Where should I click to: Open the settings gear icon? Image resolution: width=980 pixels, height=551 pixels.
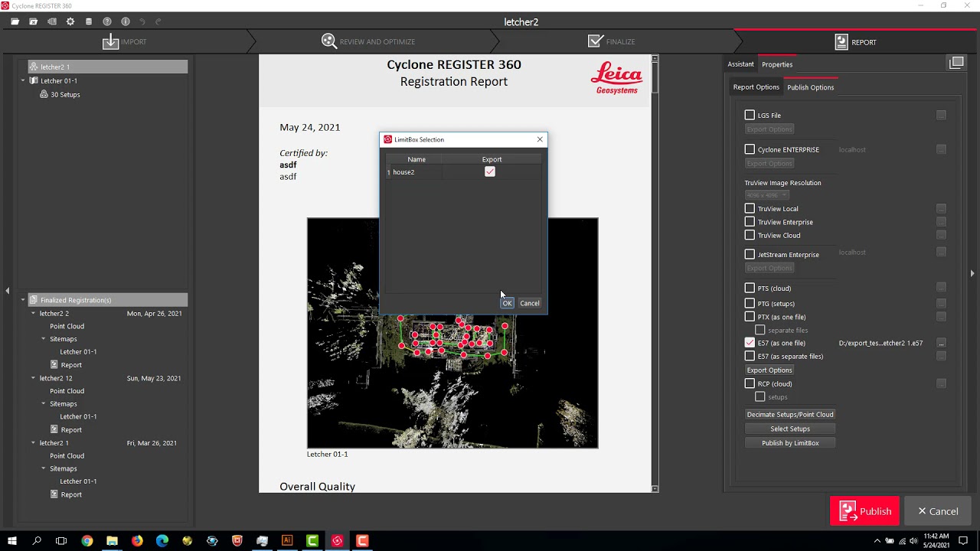[x=70, y=21]
